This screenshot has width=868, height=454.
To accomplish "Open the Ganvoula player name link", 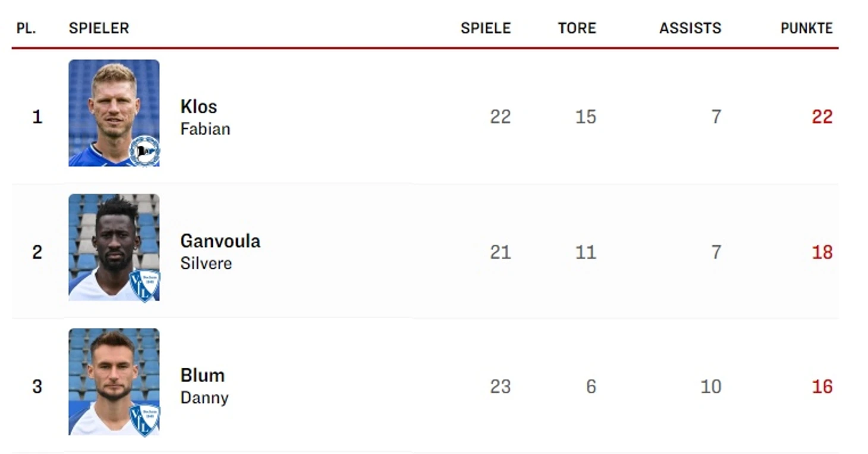I will point(220,241).
